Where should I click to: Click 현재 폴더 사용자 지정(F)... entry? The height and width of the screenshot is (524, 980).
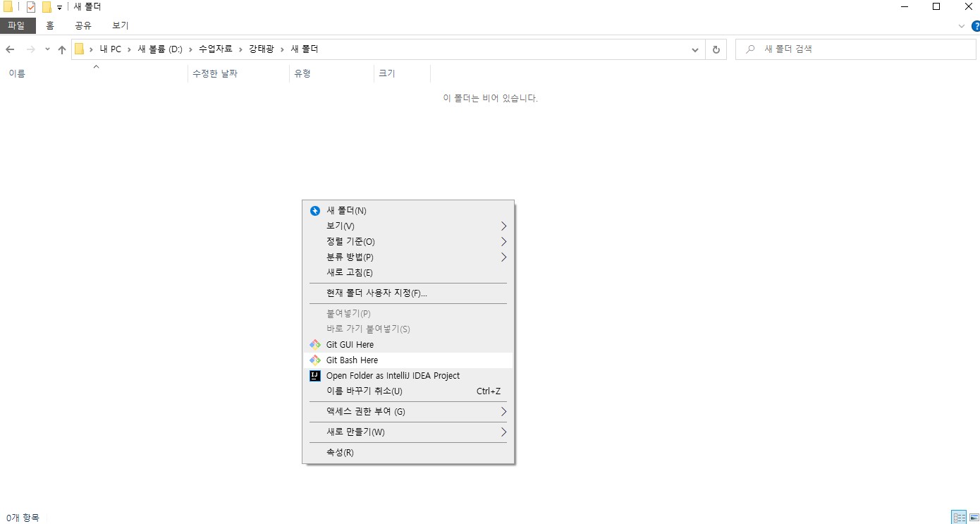pyautogui.click(x=408, y=293)
